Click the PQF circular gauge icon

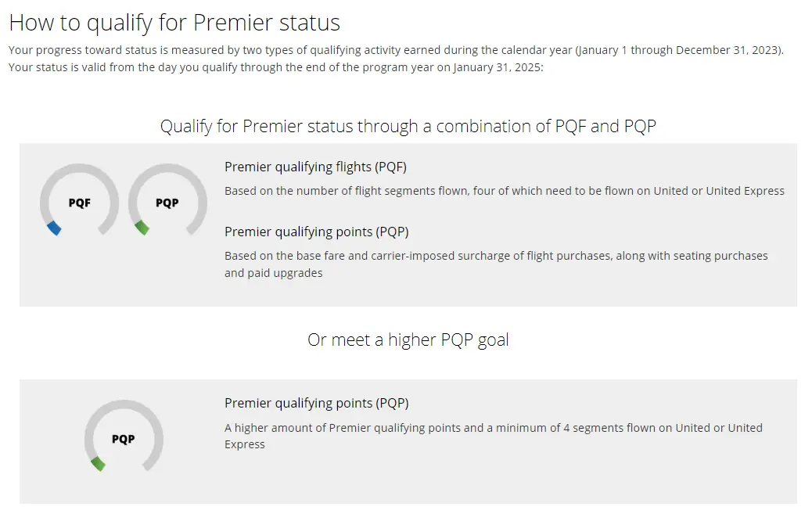pyautogui.click(x=79, y=203)
